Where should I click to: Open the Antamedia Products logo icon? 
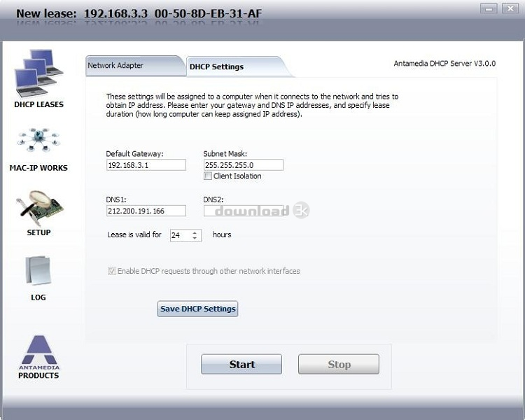[38, 352]
